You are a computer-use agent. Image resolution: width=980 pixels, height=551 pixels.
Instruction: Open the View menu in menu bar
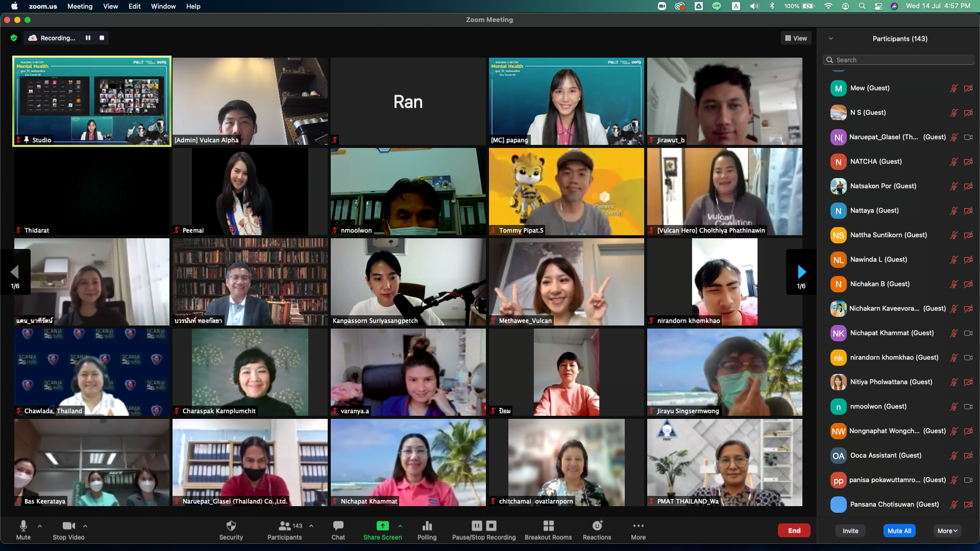pyautogui.click(x=110, y=6)
